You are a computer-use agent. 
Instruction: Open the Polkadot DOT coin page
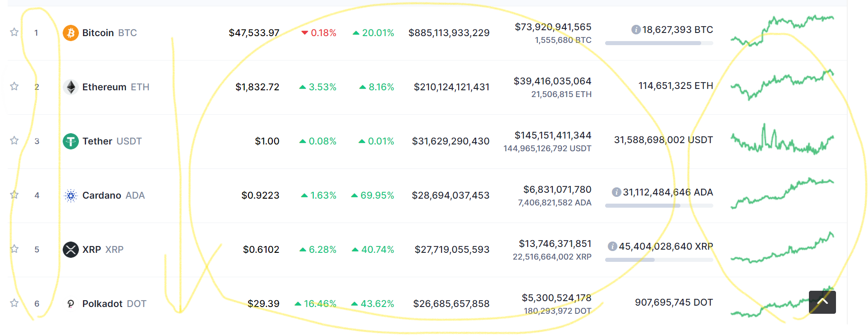114,303
